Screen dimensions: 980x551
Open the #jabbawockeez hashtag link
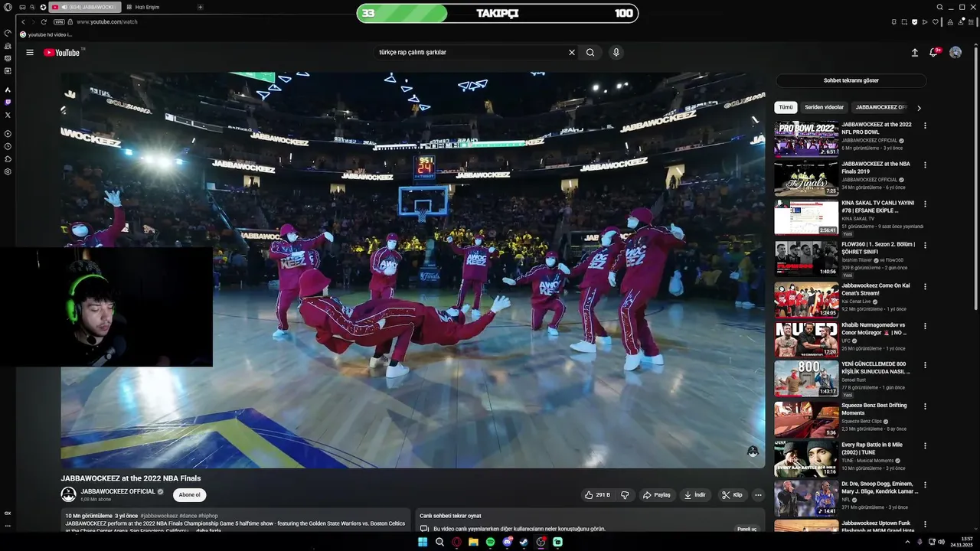pos(159,516)
